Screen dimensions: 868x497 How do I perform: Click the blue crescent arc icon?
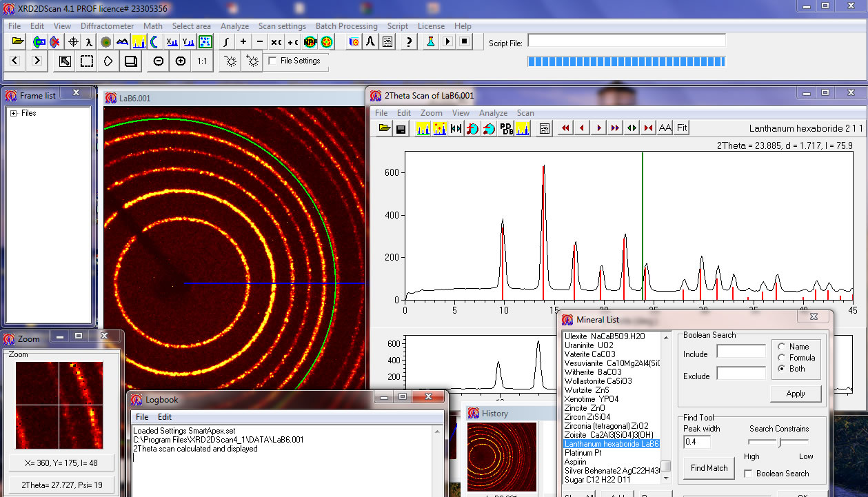click(x=154, y=42)
